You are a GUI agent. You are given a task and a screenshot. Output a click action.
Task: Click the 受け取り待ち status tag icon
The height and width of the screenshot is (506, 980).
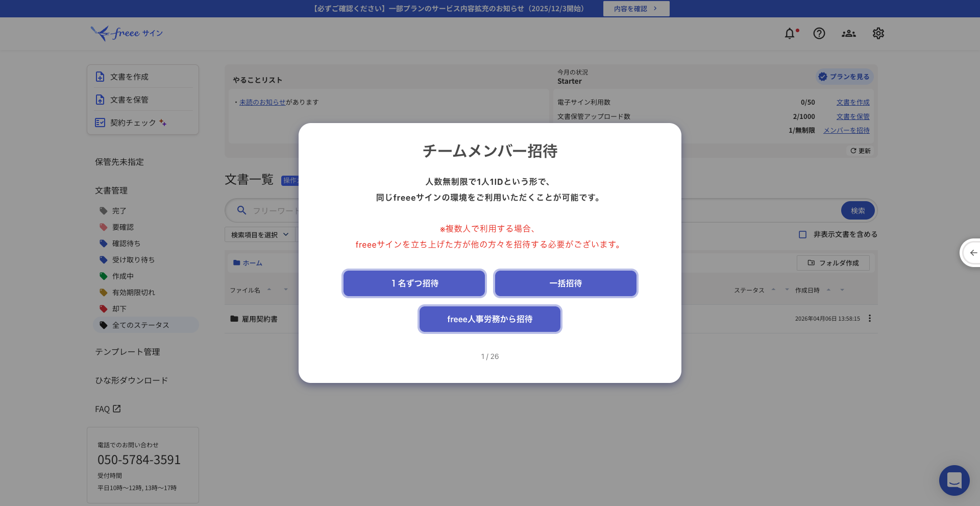104,260
